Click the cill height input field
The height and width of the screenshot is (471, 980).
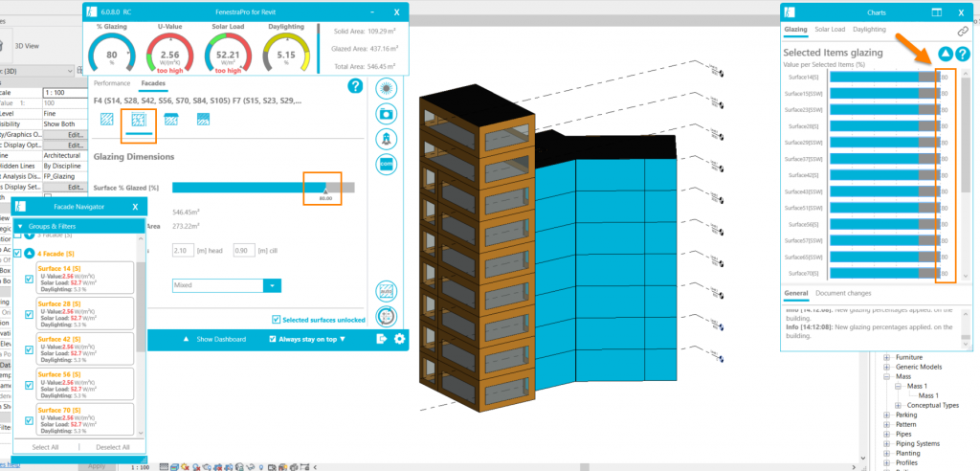[x=243, y=251]
